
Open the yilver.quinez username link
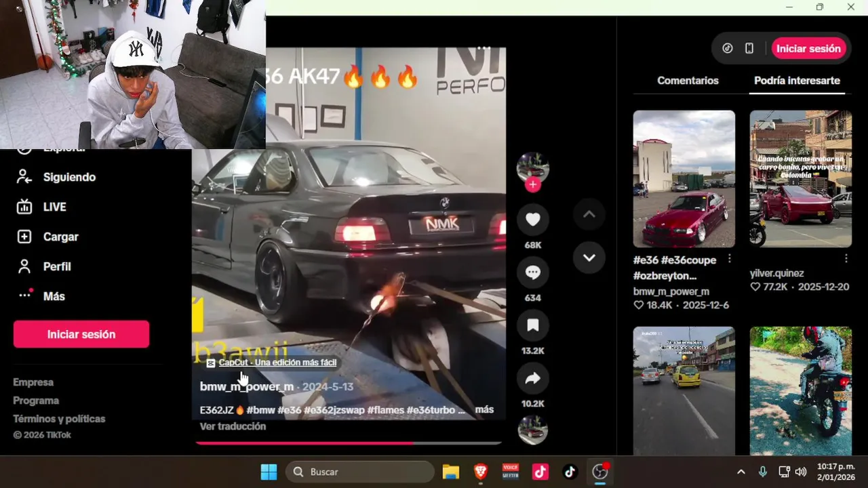777,273
